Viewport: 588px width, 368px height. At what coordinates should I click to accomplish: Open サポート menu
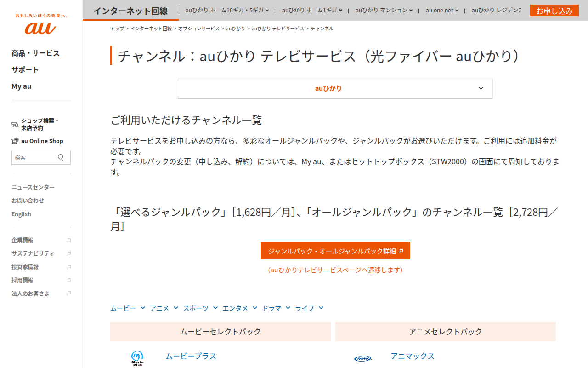[x=25, y=70]
